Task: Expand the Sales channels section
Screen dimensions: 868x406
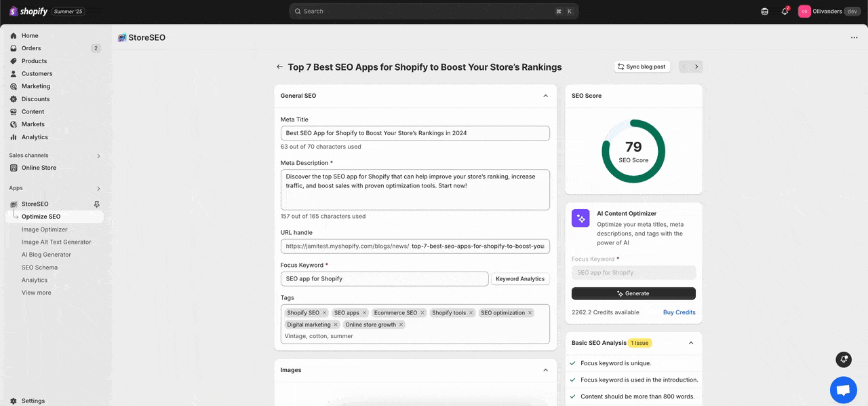Action: tap(98, 156)
